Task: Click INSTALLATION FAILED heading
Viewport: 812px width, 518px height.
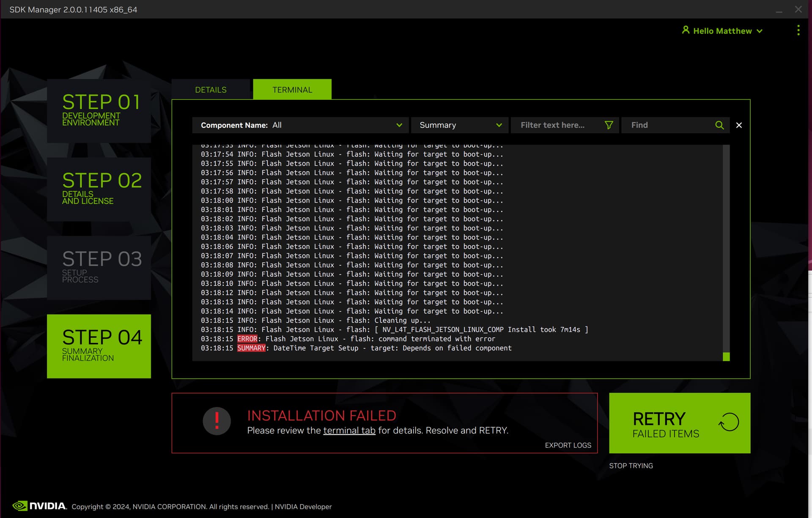Action: (321, 416)
